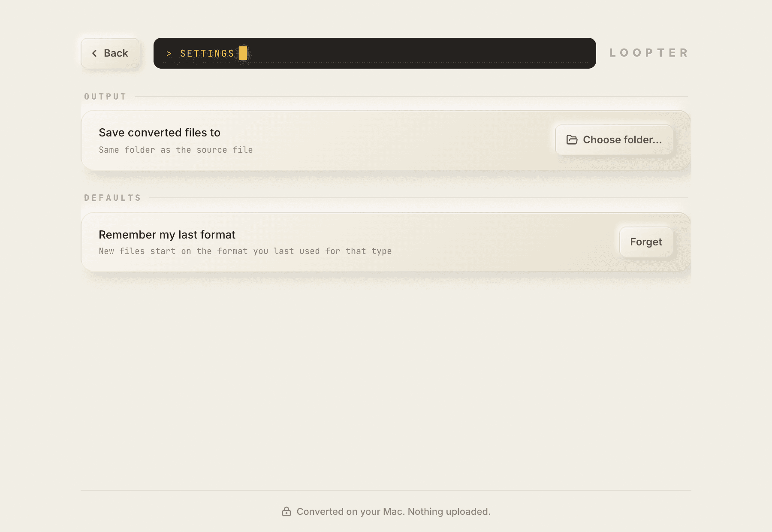Click the Remember my last format label

(x=167, y=235)
